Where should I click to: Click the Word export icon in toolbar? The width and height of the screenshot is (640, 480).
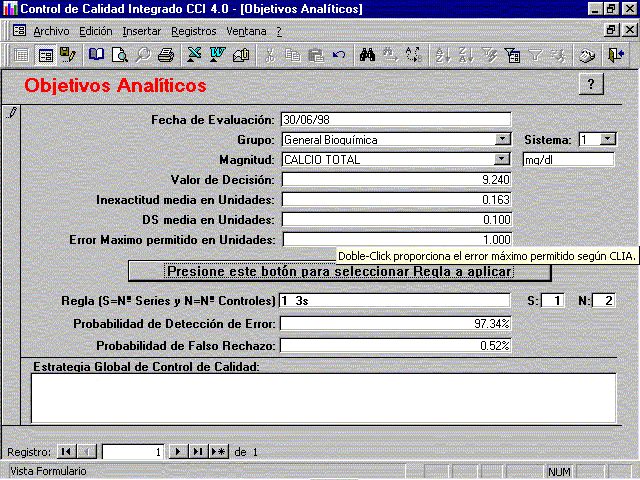coord(217,55)
